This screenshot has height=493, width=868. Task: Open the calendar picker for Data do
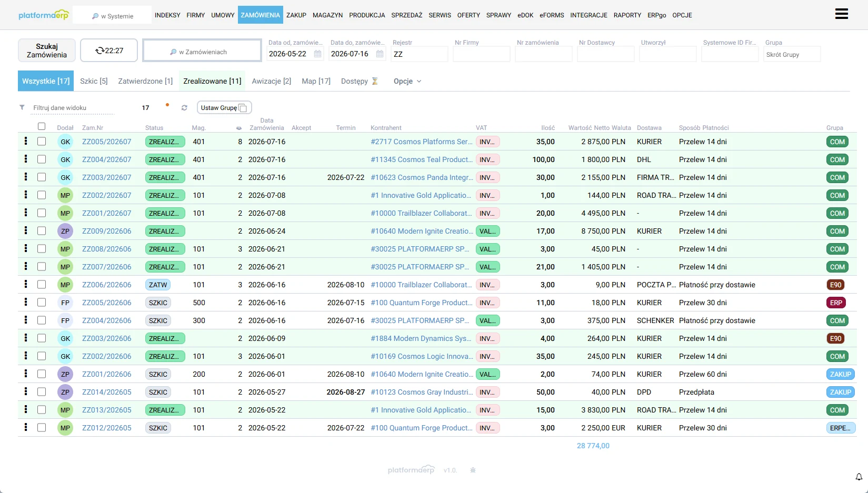pyautogui.click(x=380, y=54)
